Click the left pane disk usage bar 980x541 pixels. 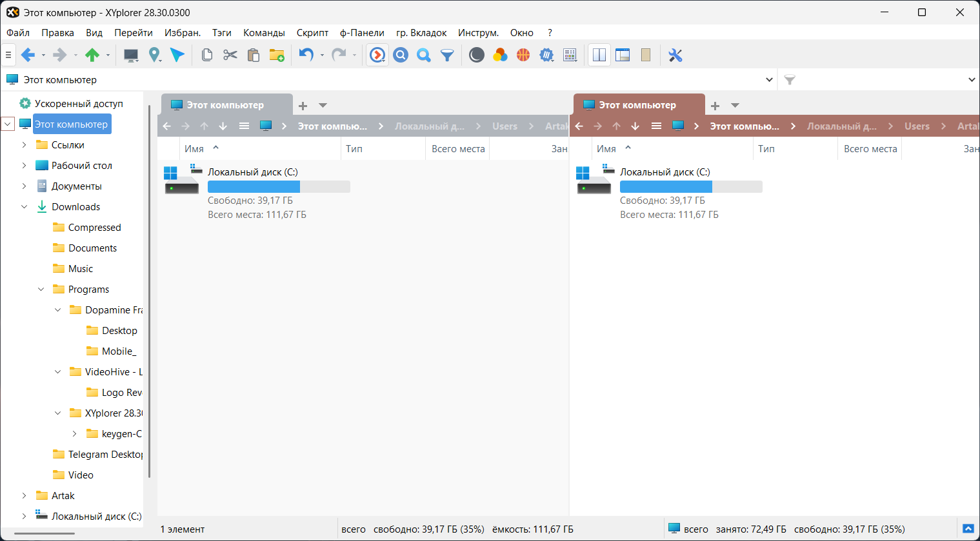click(x=279, y=187)
